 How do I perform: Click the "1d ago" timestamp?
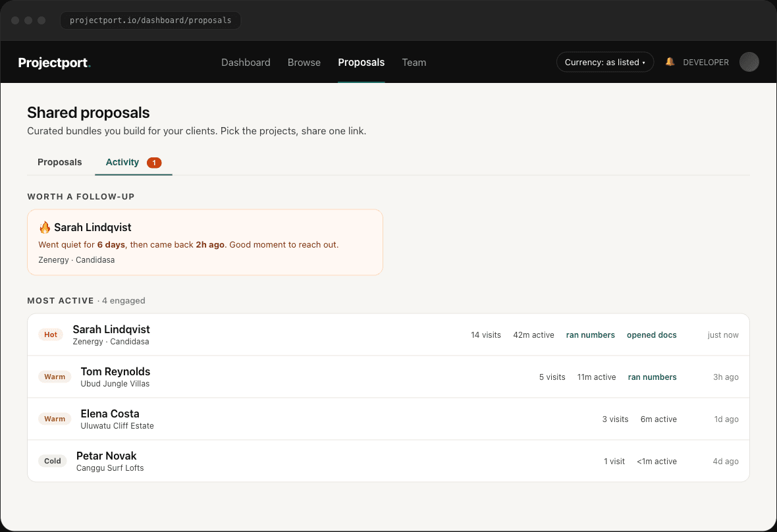point(726,419)
